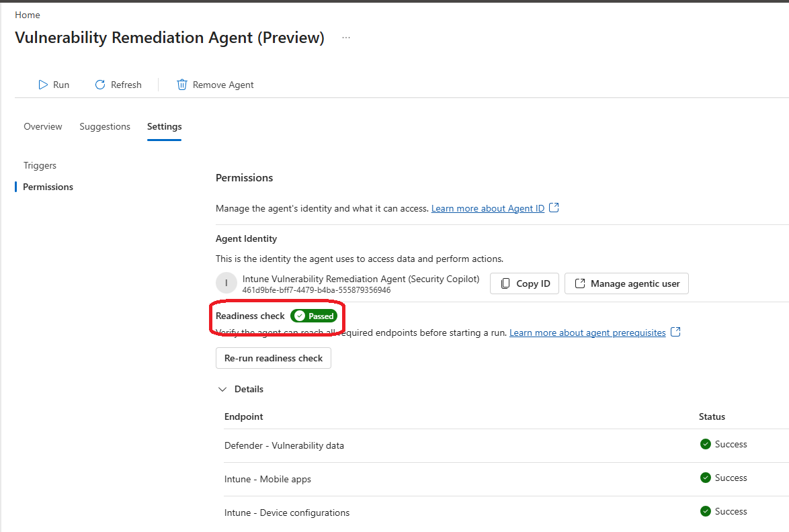The image size is (789, 532).
Task: Click the agent identity avatar circle
Action: (226, 283)
